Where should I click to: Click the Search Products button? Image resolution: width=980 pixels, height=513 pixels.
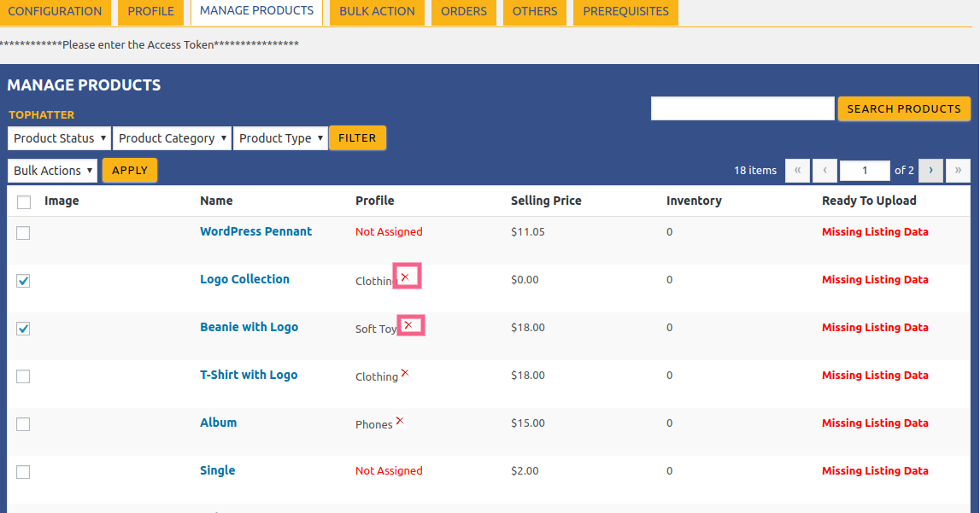click(x=904, y=109)
